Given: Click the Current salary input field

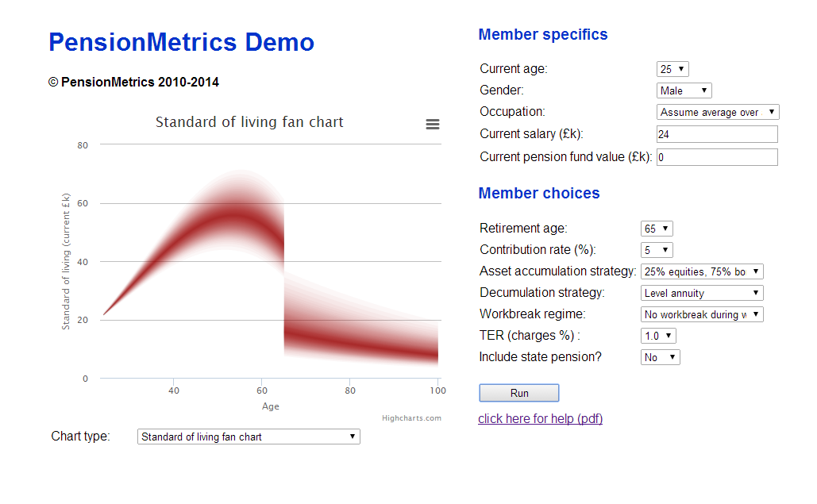Looking at the screenshot, I should click(717, 134).
